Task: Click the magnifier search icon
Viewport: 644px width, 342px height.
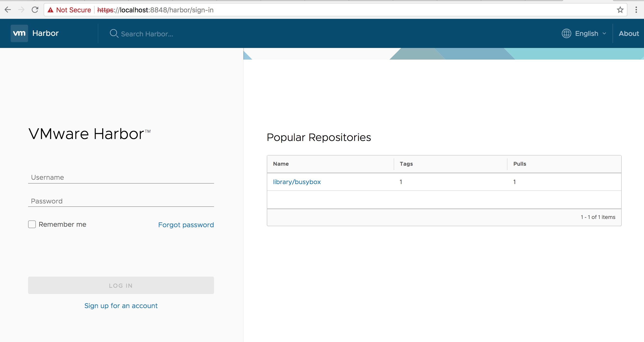Action: coord(114,33)
